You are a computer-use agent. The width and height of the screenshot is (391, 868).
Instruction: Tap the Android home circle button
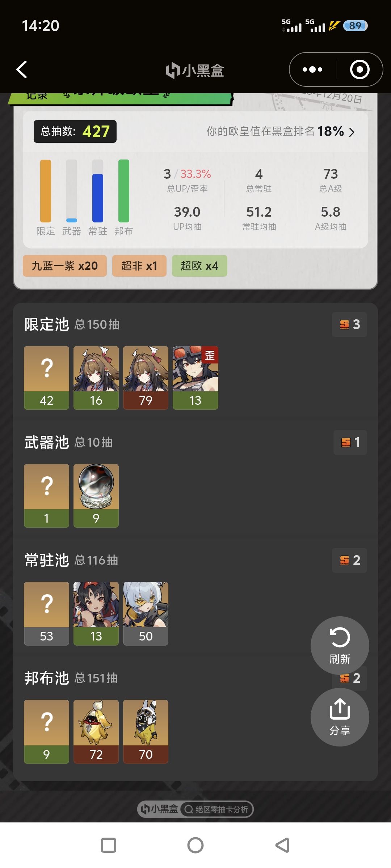click(195, 845)
